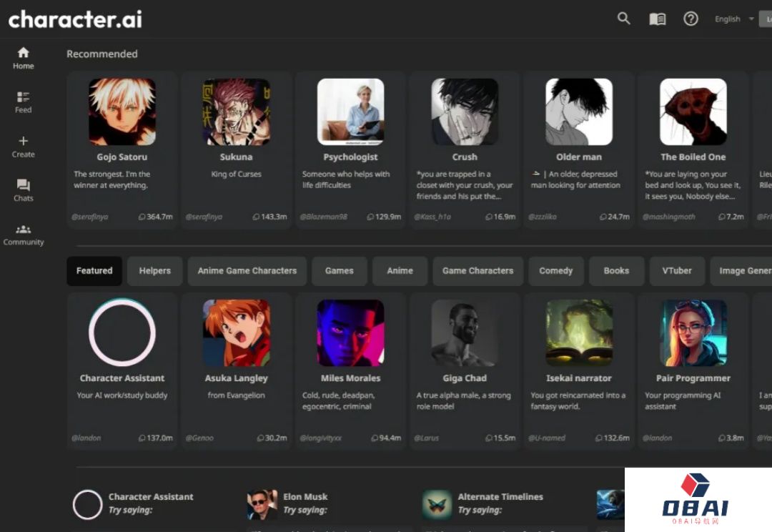This screenshot has height=532, width=772.
Task: Click Gojo Satoru name text
Action: (x=122, y=157)
